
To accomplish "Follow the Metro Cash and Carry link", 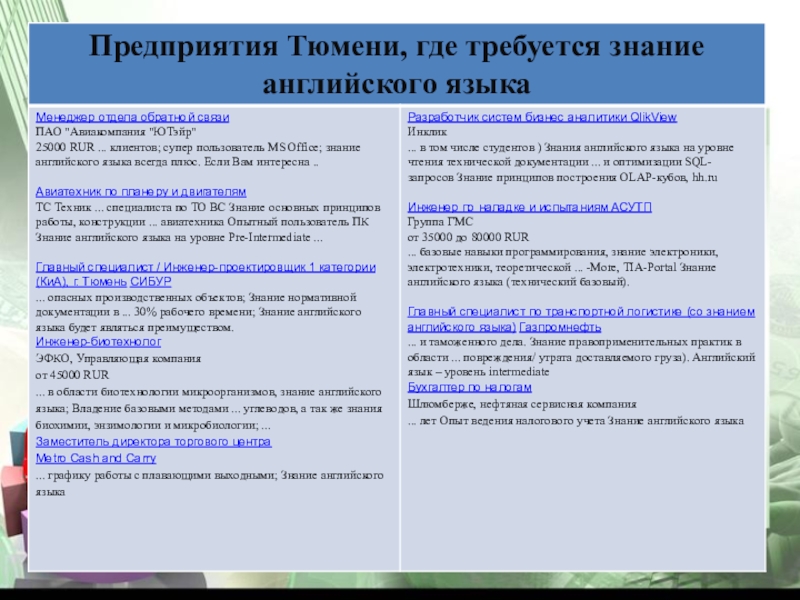I will pos(96,458).
